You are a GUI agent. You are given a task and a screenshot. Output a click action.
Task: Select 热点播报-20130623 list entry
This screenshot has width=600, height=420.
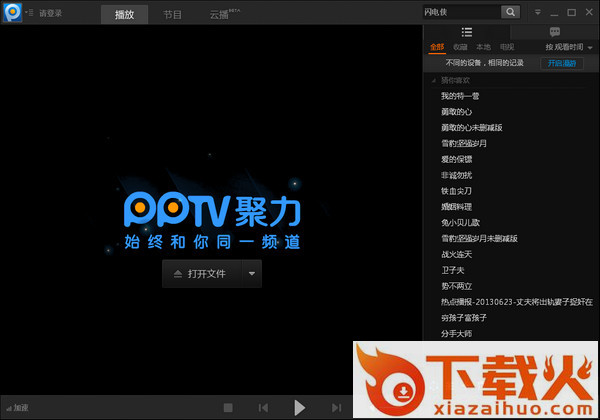(x=517, y=302)
